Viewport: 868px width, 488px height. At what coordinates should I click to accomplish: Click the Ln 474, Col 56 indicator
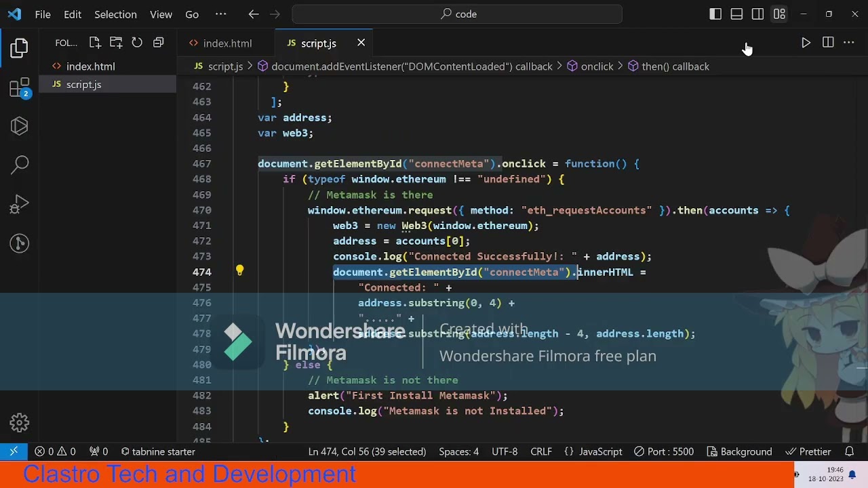[x=367, y=451]
